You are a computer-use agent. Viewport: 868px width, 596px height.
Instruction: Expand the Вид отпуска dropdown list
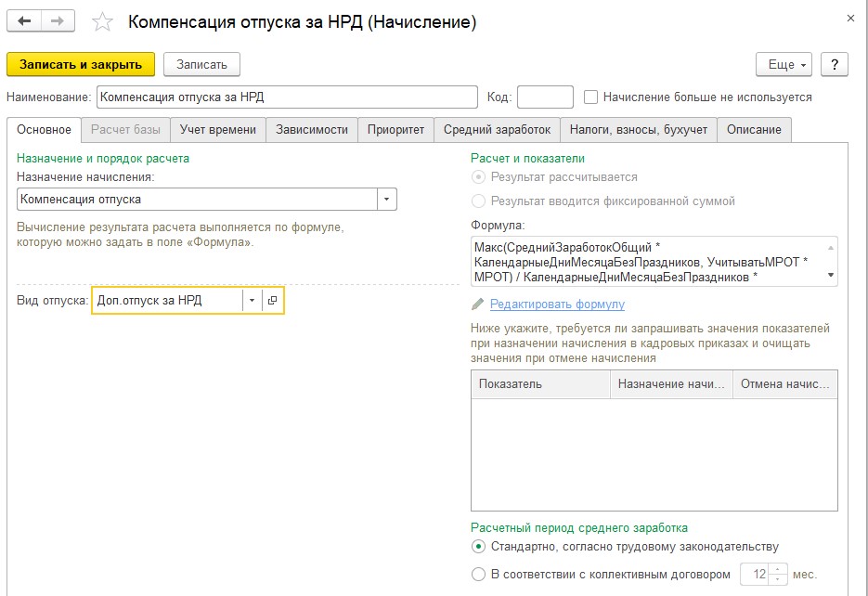(252, 301)
